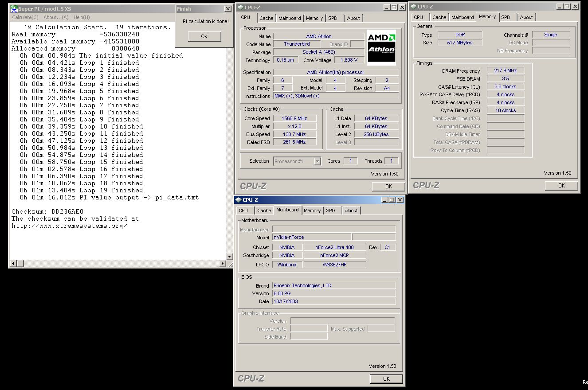Screen dimensions: 588x390
Task: Click the Rated FSB value 261.5 MHz
Action: coord(294,142)
